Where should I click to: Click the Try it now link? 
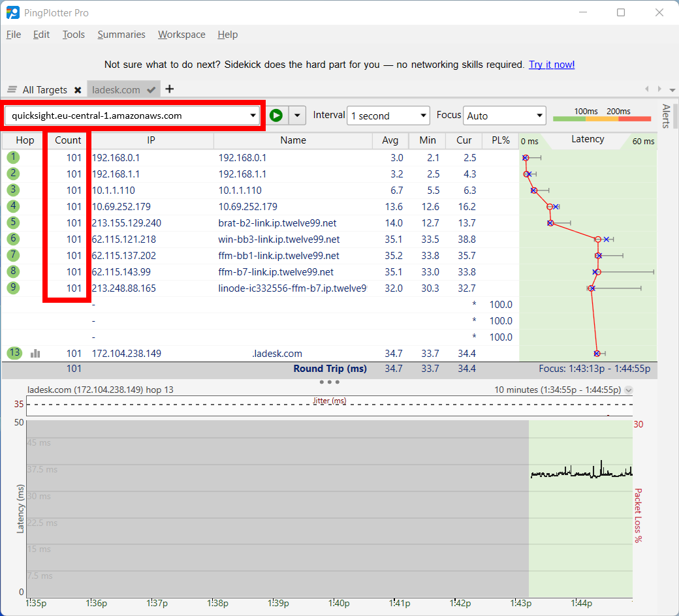point(552,65)
